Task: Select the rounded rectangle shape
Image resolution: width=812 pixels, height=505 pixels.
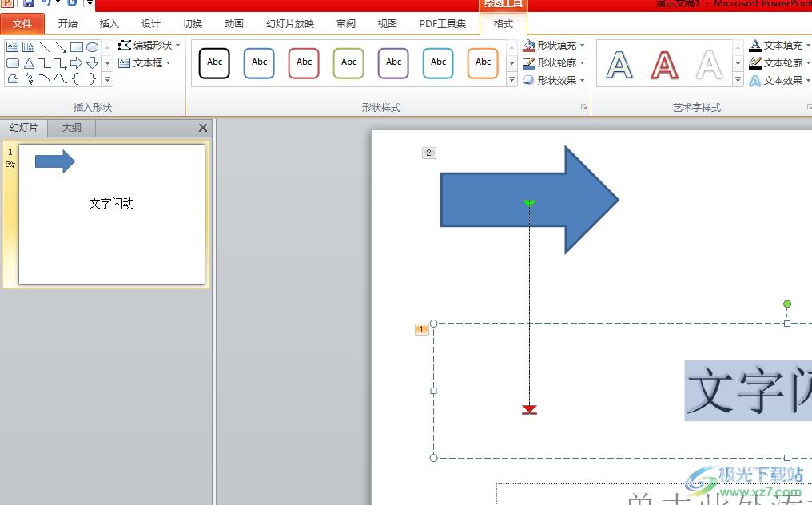Action: tap(13, 63)
